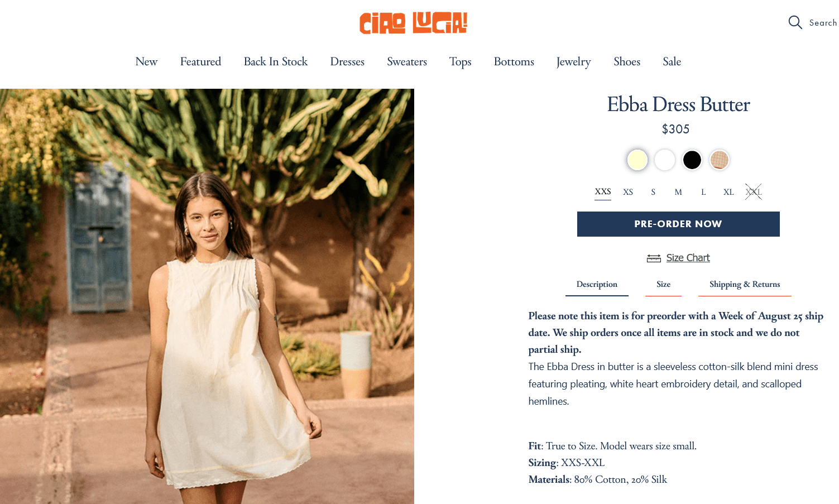Select the butter yellow color swatch

tap(637, 160)
